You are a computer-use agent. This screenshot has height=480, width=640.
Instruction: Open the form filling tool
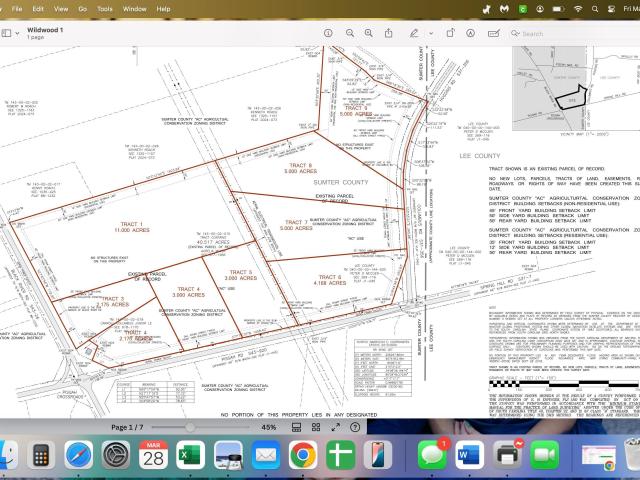pos(497,33)
